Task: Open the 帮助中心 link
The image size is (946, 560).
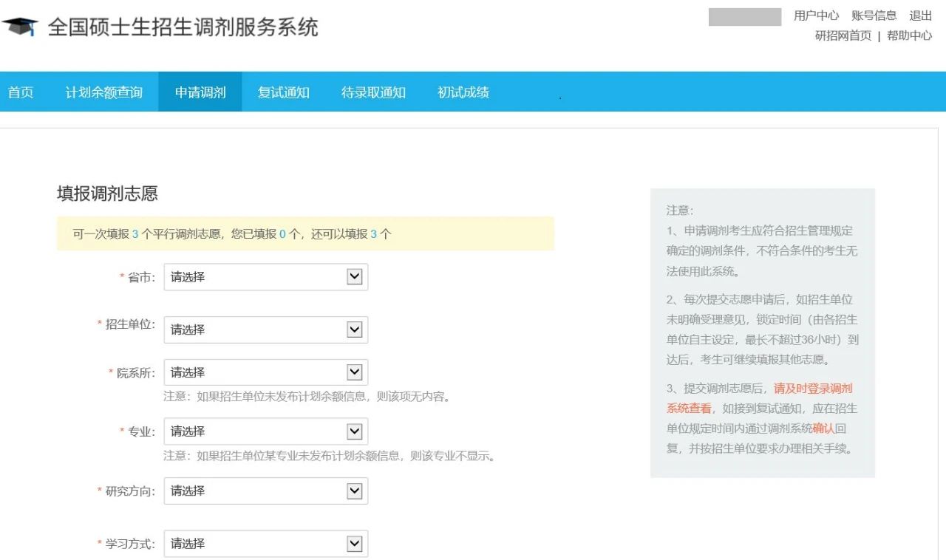Action: tap(909, 35)
